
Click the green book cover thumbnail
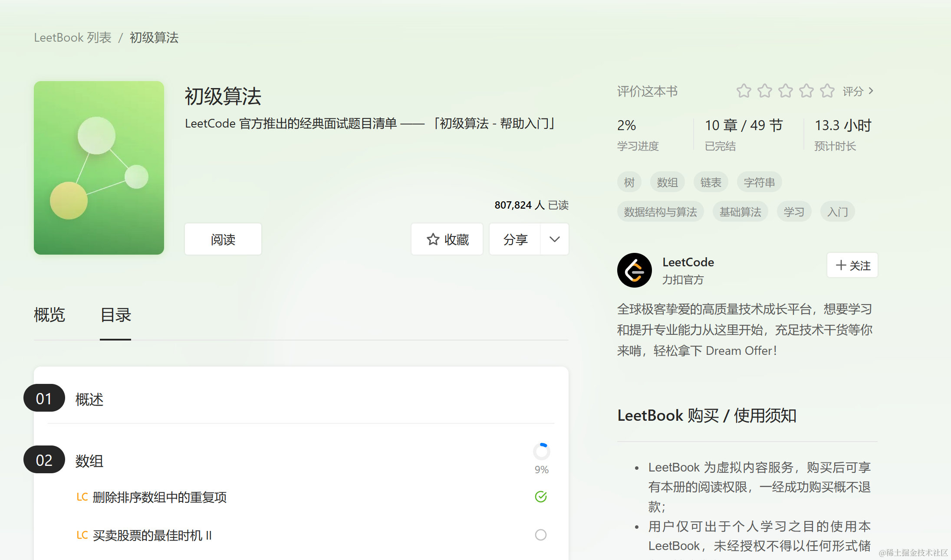coord(99,168)
